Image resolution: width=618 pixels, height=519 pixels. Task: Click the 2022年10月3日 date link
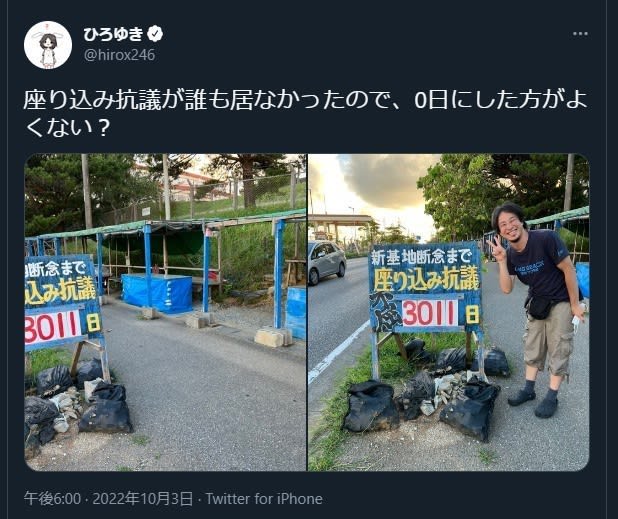(142, 499)
